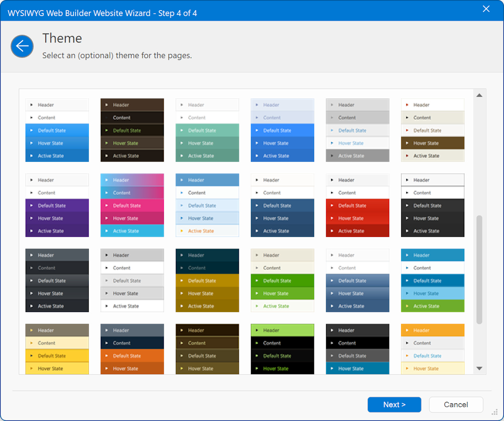Pick the black theme with lime green header

coord(282,349)
